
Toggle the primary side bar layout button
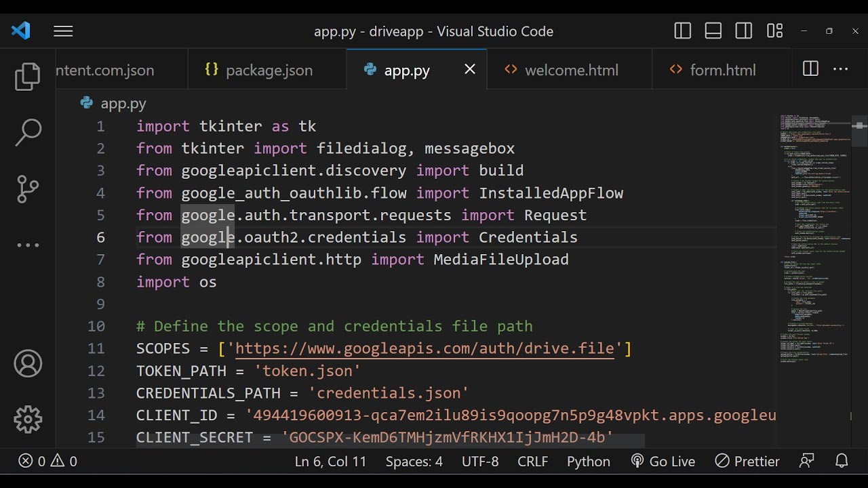(x=682, y=31)
